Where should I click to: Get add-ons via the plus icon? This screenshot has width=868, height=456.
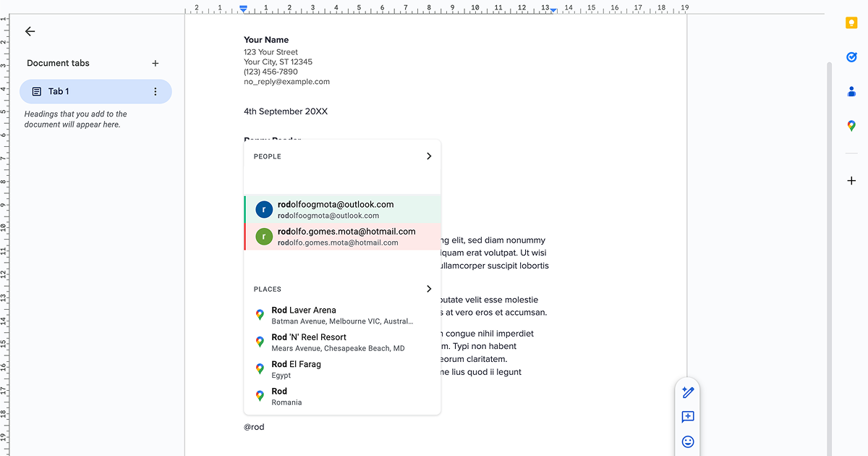point(851,180)
